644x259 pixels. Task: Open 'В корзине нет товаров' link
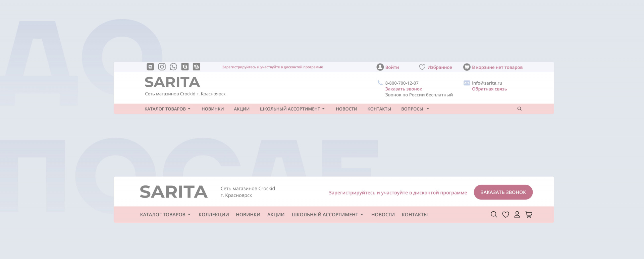pos(497,68)
